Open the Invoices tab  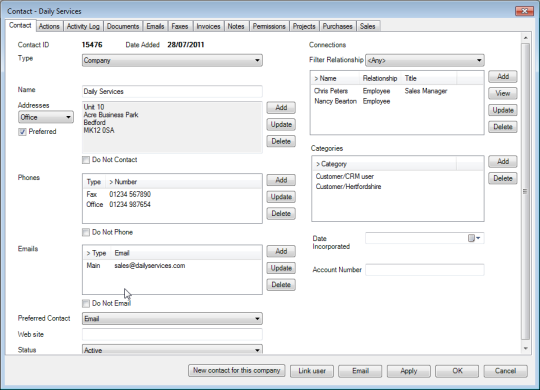[x=208, y=27]
